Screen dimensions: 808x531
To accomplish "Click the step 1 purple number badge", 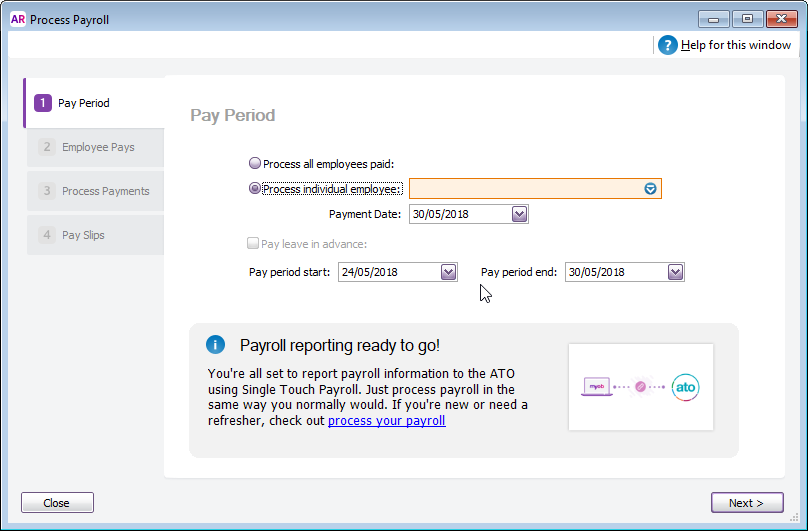I will coord(42,103).
